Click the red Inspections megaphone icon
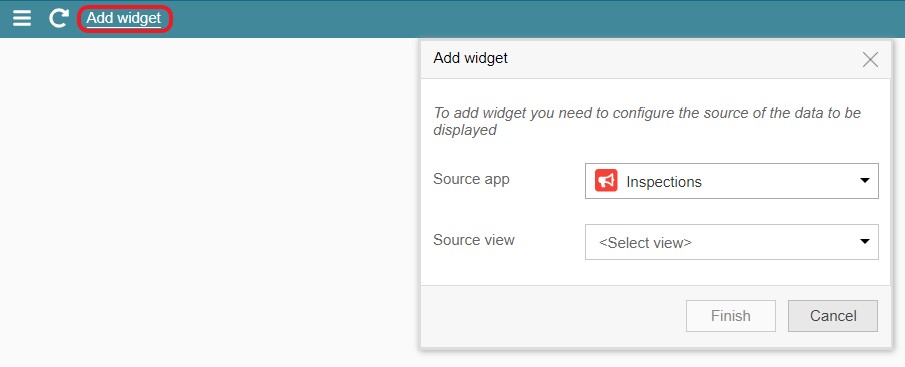Image resolution: width=905 pixels, height=367 pixels. click(x=606, y=181)
